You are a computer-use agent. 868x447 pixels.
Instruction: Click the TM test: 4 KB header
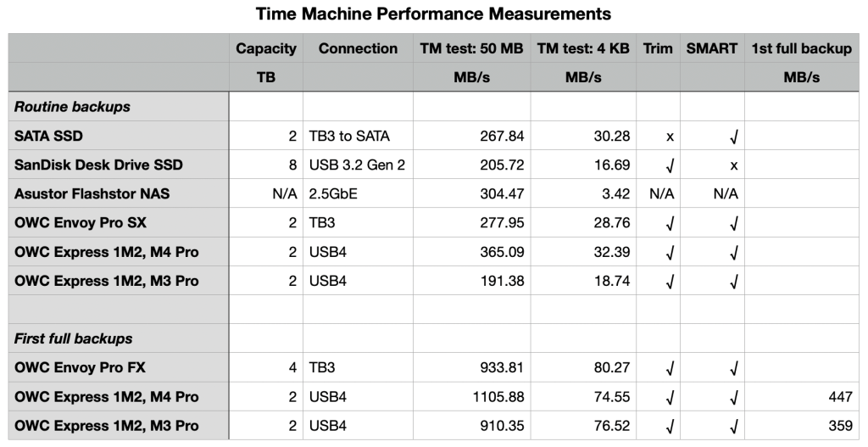point(583,48)
